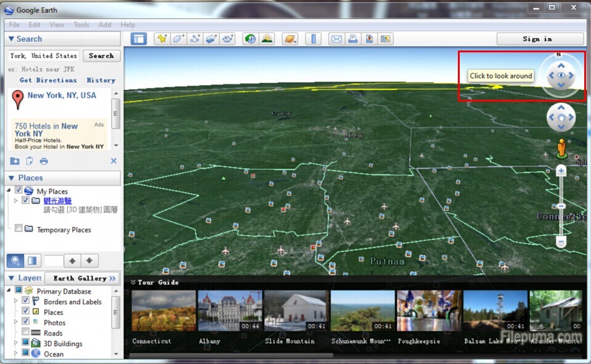
Task: Open the Tools menu
Action: point(81,25)
